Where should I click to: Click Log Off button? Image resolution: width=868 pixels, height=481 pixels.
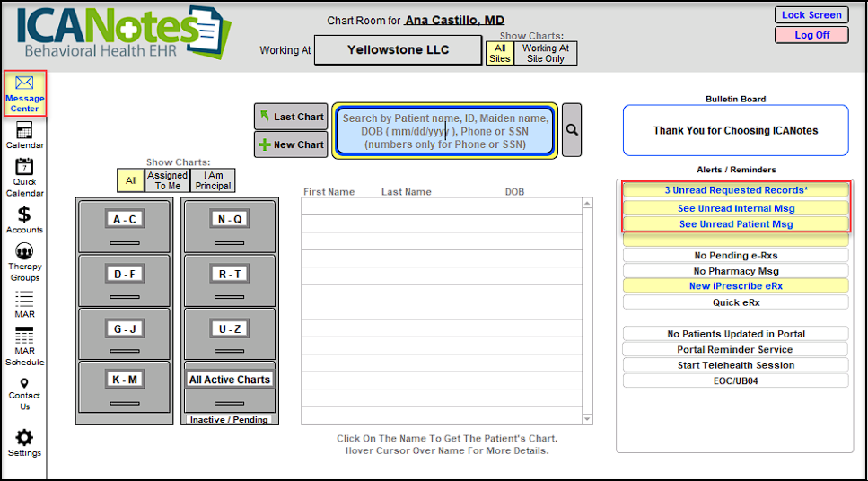811,35
